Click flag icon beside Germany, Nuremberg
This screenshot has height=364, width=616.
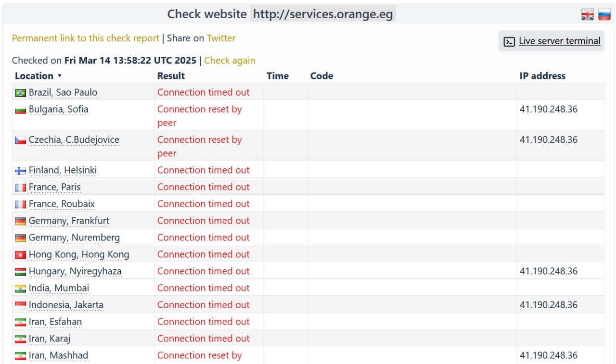click(20, 238)
